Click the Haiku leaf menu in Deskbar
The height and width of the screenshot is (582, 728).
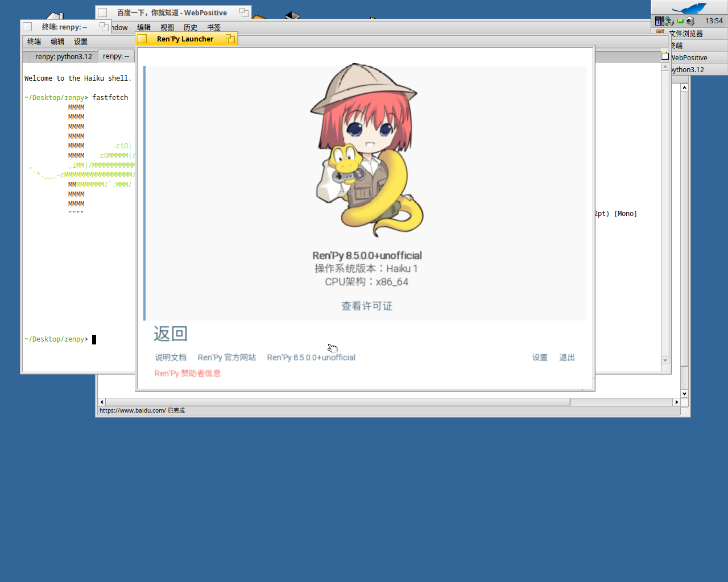(x=689, y=8)
